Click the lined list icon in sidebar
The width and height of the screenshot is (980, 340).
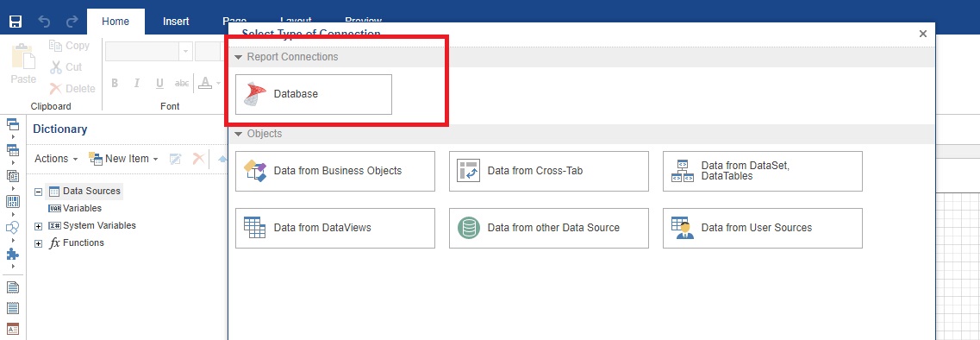click(x=13, y=308)
